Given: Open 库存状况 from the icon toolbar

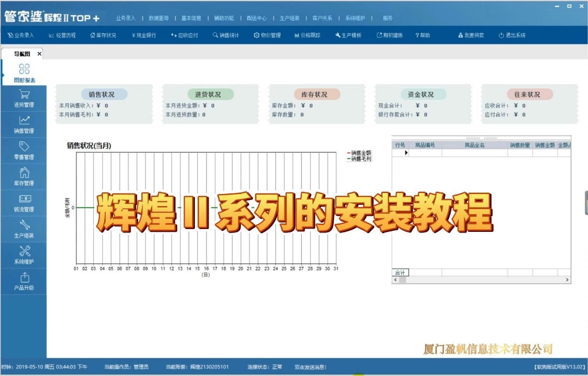Looking at the screenshot, I should point(103,35).
